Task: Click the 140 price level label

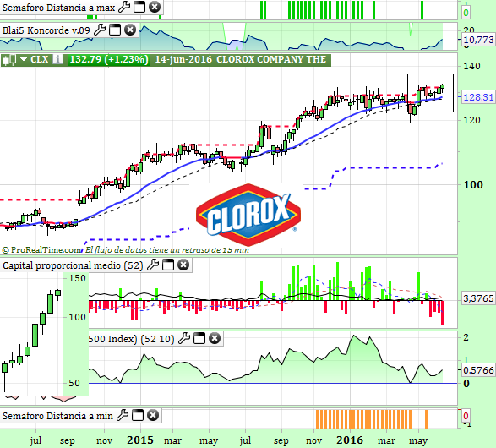Action: pos(471,66)
